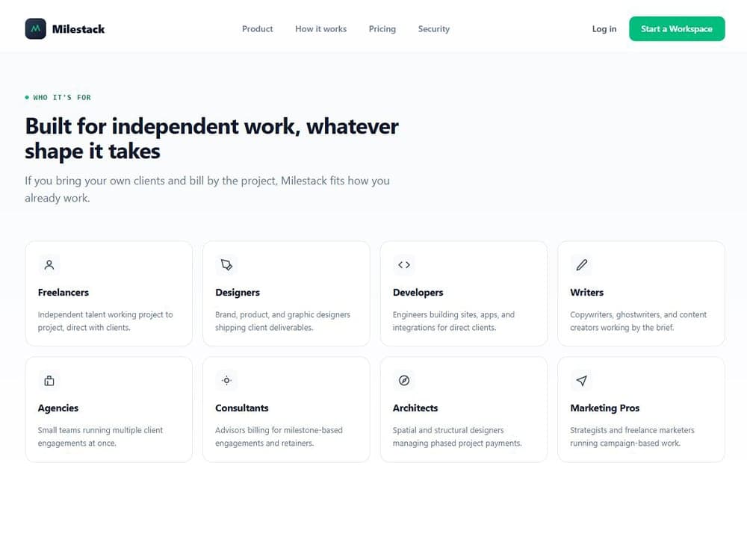Click 'Strategists and freelance marketers' description
This screenshot has width=747, height=560.
click(x=632, y=437)
